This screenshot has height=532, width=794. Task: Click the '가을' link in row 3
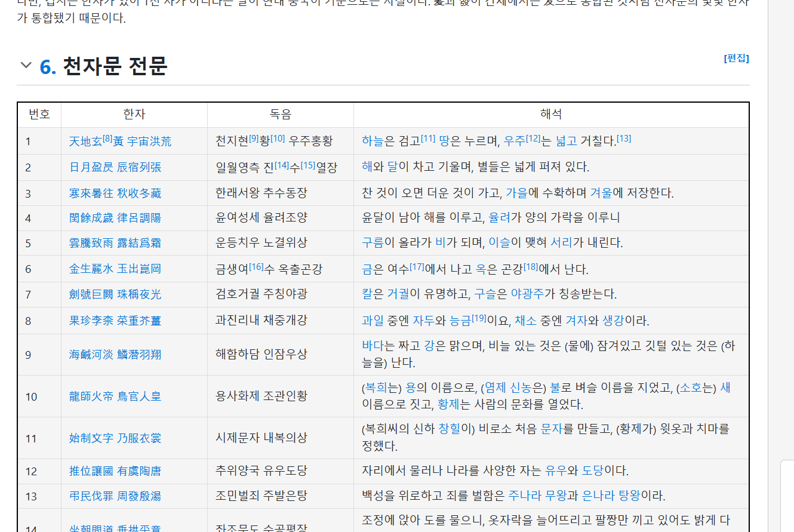click(x=517, y=193)
